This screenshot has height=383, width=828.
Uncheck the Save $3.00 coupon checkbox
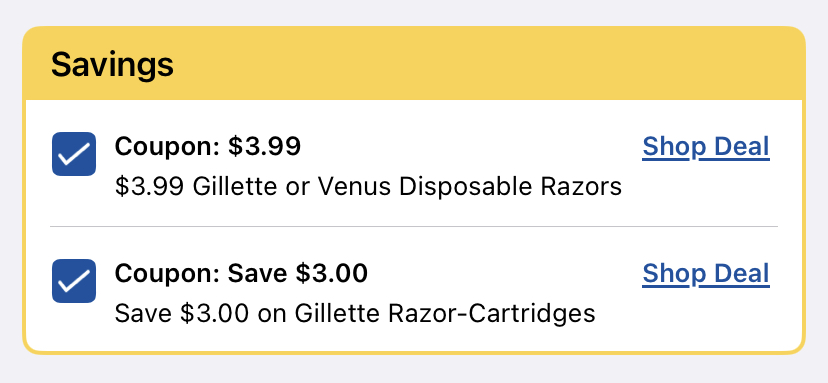click(x=74, y=281)
